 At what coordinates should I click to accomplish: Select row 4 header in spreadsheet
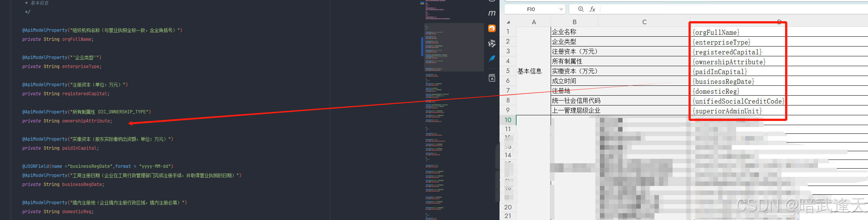pyautogui.click(x=508, y=61)
